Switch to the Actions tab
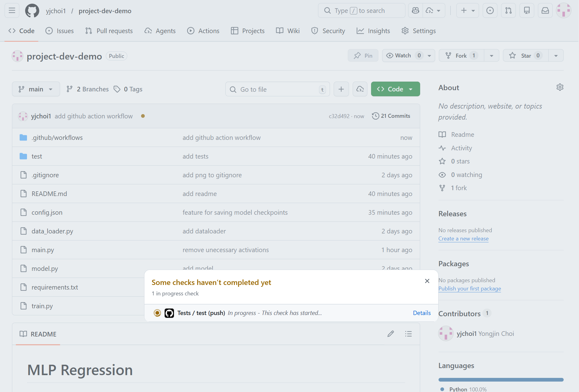This screenshot has width=579, height=392. tap(203, 31)
